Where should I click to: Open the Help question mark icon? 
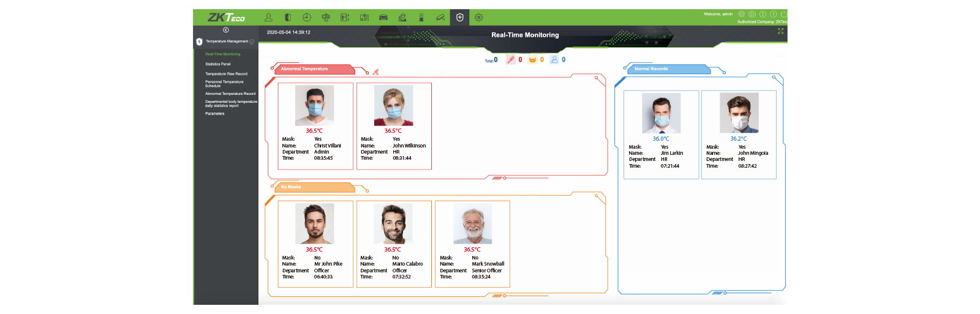pos(773,13)
